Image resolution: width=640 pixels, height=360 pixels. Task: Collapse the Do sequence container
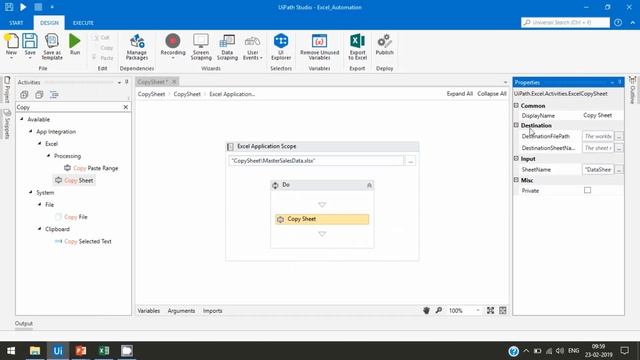tap(369, 185)
